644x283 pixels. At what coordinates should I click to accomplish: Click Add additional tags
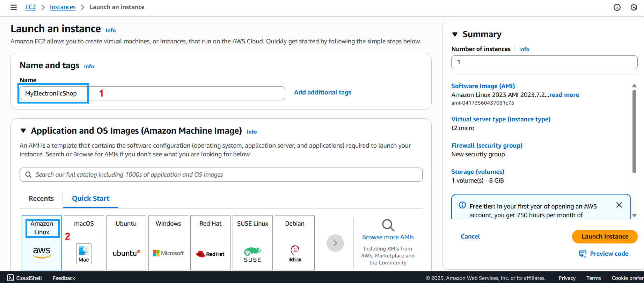[323, 92]
